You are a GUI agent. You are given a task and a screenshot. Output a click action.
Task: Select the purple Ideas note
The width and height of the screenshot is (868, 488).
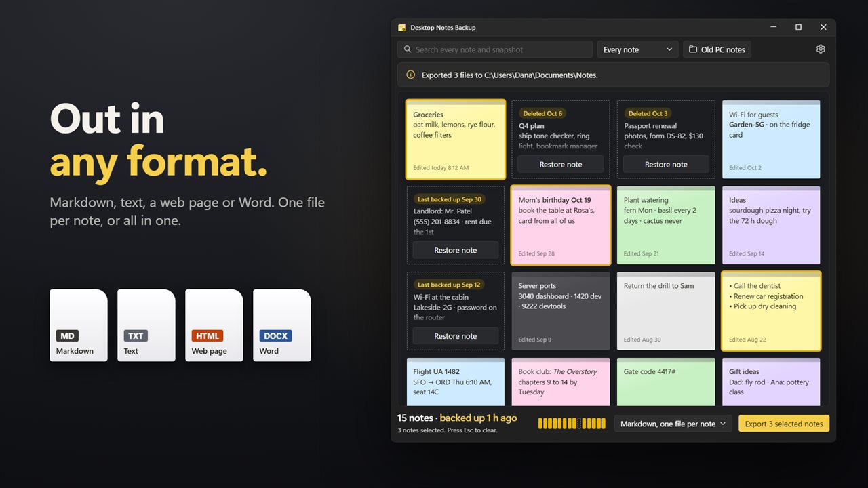[x=771, y=225]
